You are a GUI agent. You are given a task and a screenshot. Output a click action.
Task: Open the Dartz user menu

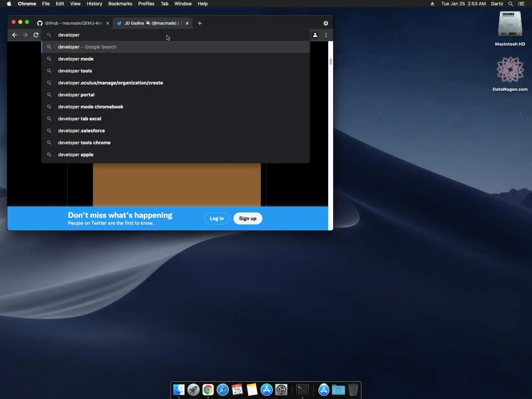[497, 4]
